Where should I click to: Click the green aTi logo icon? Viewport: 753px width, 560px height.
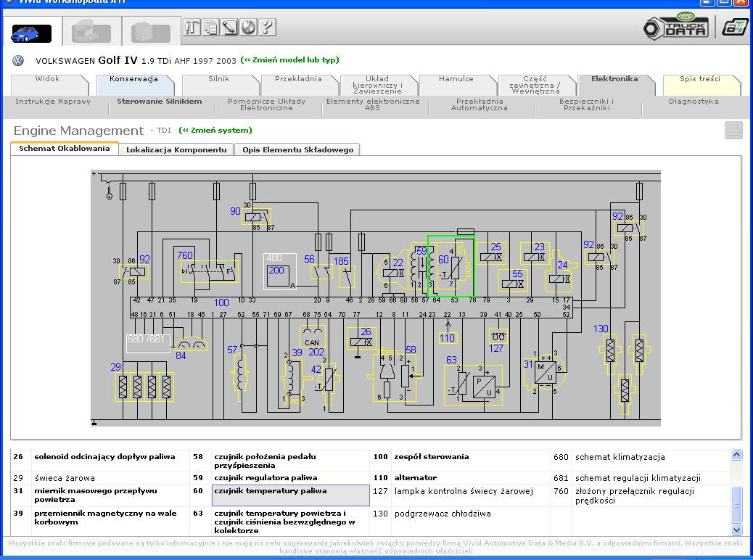(x=735, y=27)
